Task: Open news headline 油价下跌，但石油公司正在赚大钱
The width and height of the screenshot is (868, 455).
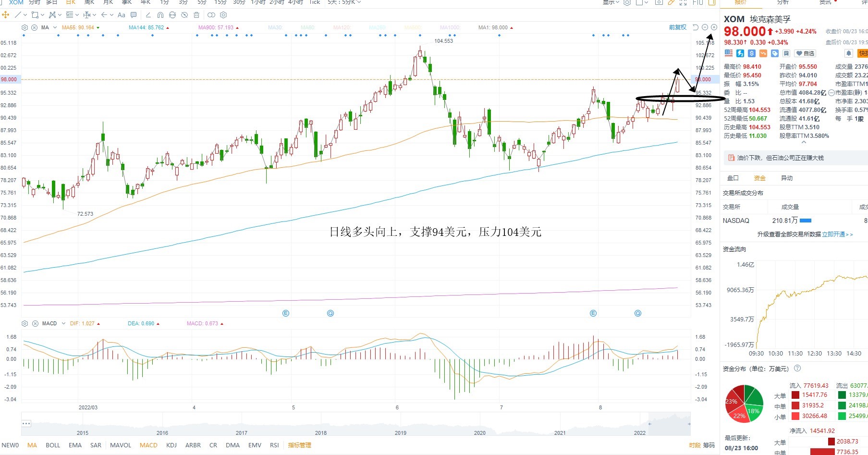Action: (x=781, y=158)
